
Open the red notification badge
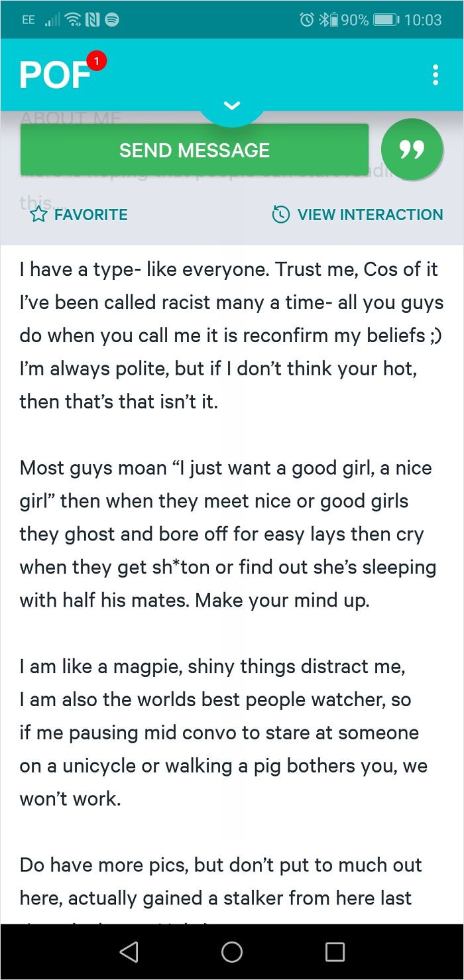tap(97, 62)
